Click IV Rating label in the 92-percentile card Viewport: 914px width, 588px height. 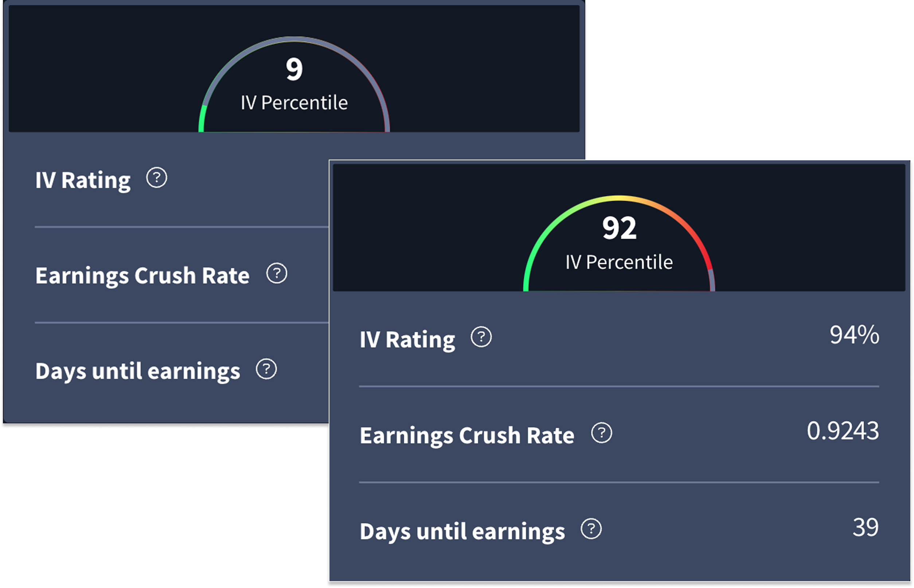[407, 340]
